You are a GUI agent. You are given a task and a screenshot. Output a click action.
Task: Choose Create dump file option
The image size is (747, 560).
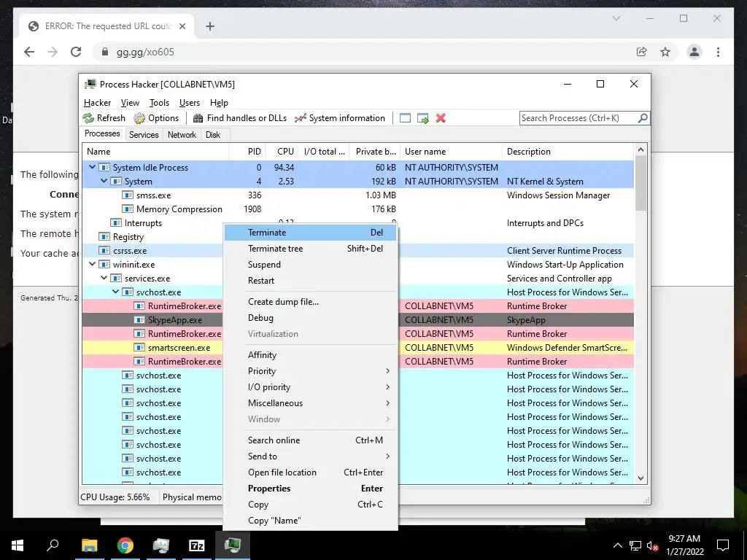310,302
